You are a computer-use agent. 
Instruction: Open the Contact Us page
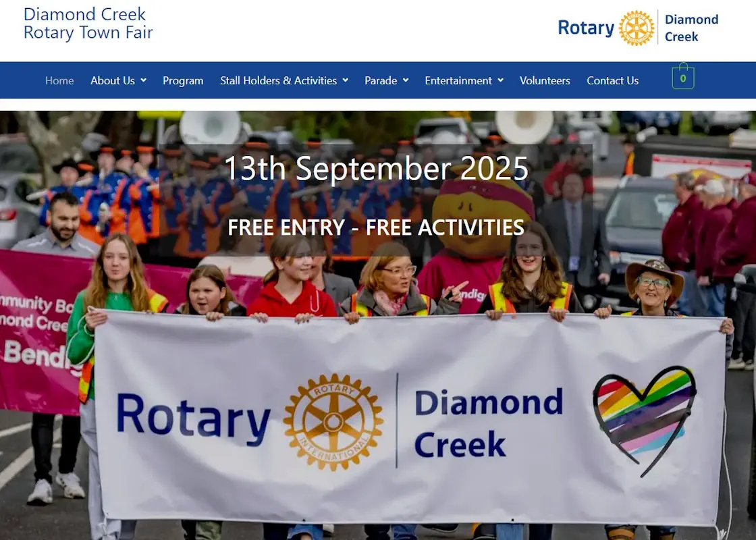pos(613,80)
